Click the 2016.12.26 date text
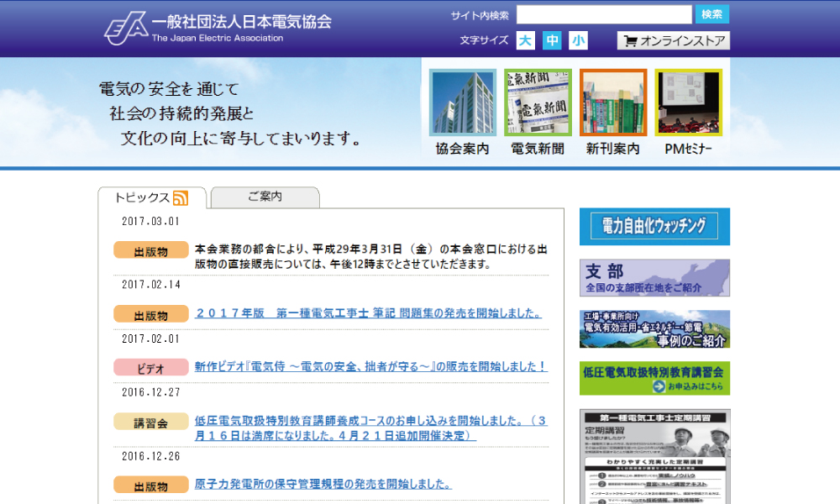 click(151, 456)
